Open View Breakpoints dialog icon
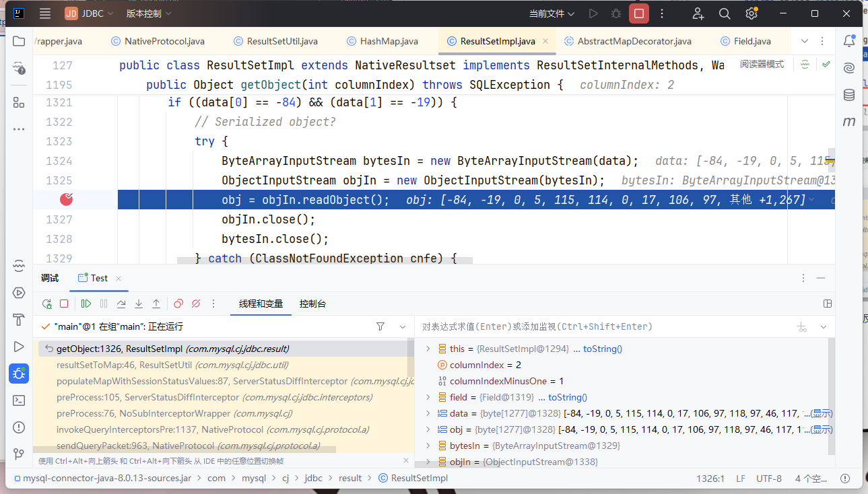This screenshot has width=868, height=494. [x=178, y=304]
